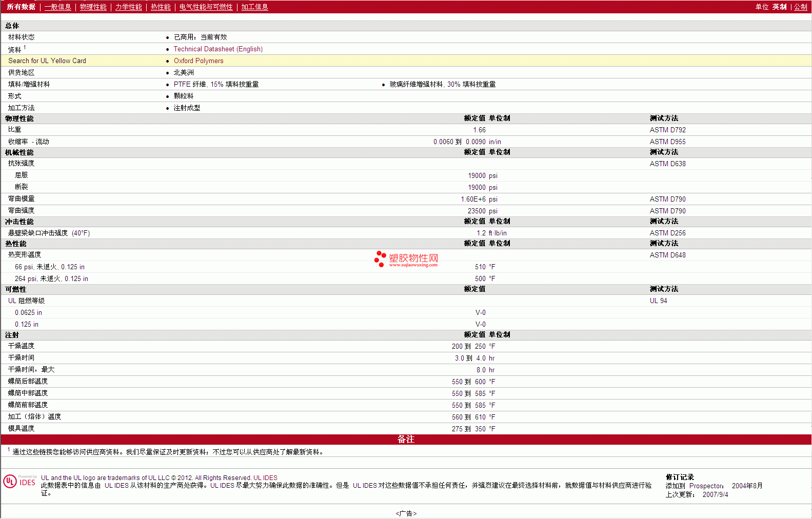Select 英制 unit system
Image resolution: width=812 pixels, height=519 pixels.
[779, 7]
